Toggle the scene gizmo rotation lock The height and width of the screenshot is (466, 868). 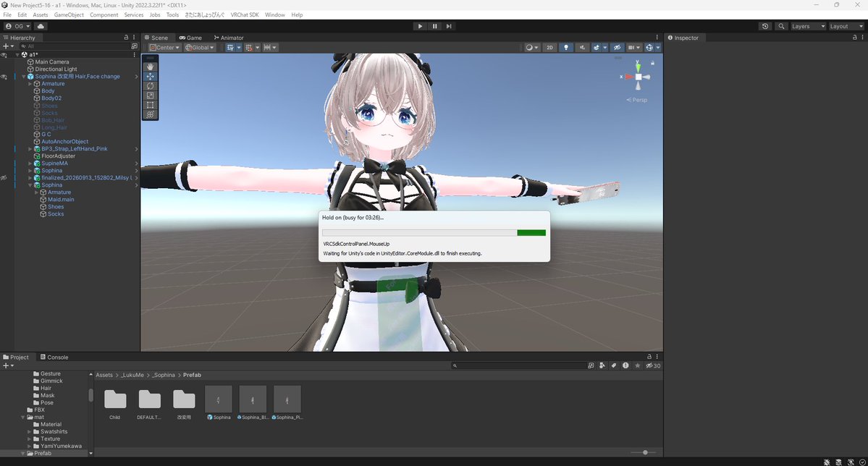652,63
